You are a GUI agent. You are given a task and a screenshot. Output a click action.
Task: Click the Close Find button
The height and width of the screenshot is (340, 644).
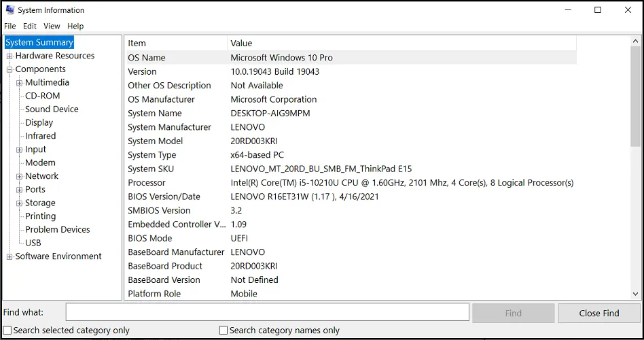[x=598, y=313]
